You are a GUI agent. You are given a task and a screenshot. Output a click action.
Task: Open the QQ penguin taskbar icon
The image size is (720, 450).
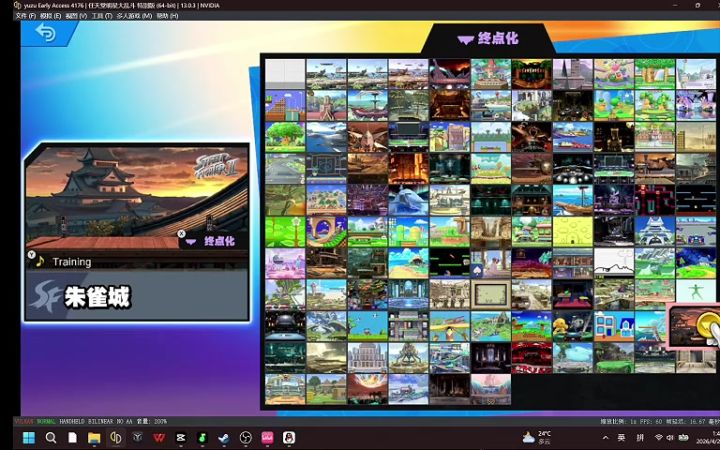pos(289,438)
